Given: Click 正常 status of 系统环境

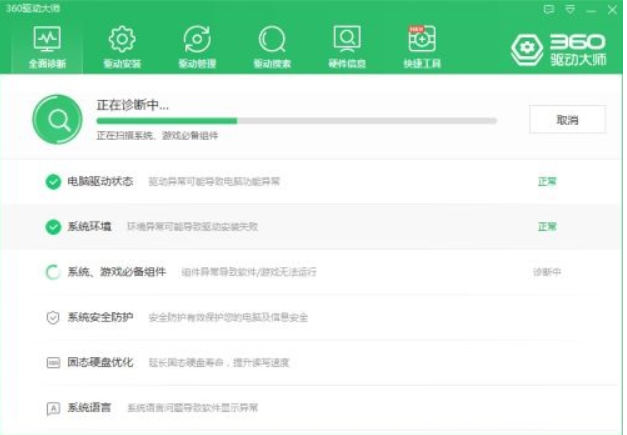Looking at the screenshot, I should pyautogui.click(x=547, y=227).
